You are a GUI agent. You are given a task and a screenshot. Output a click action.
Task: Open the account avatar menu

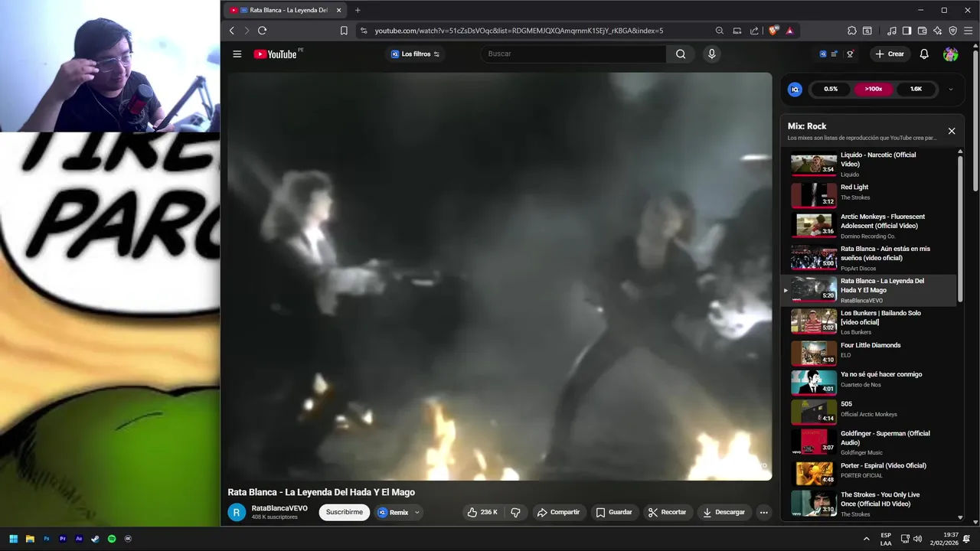950,54
